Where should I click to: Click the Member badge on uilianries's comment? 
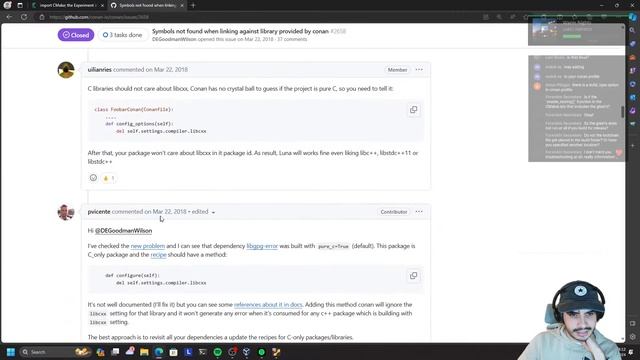[x=397, y=70]
